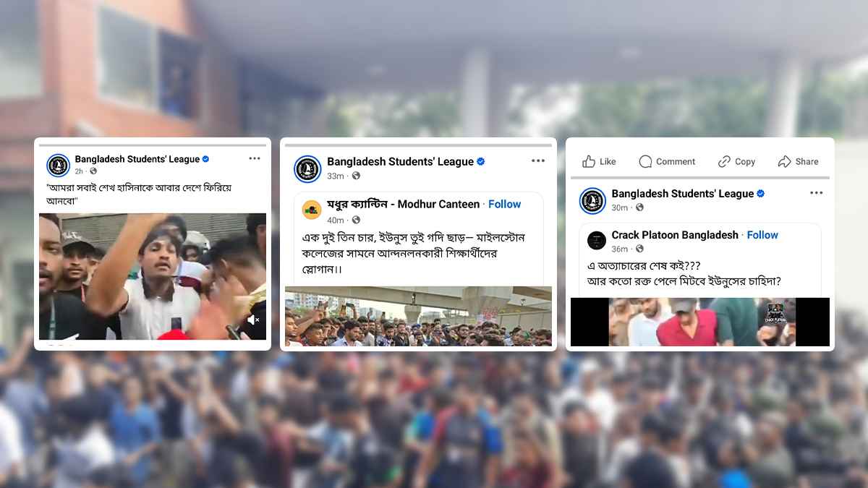This screenshot has width=868, height=488.
Task: Open the three-dot menu of the first post
Action: tap(255, 158)
